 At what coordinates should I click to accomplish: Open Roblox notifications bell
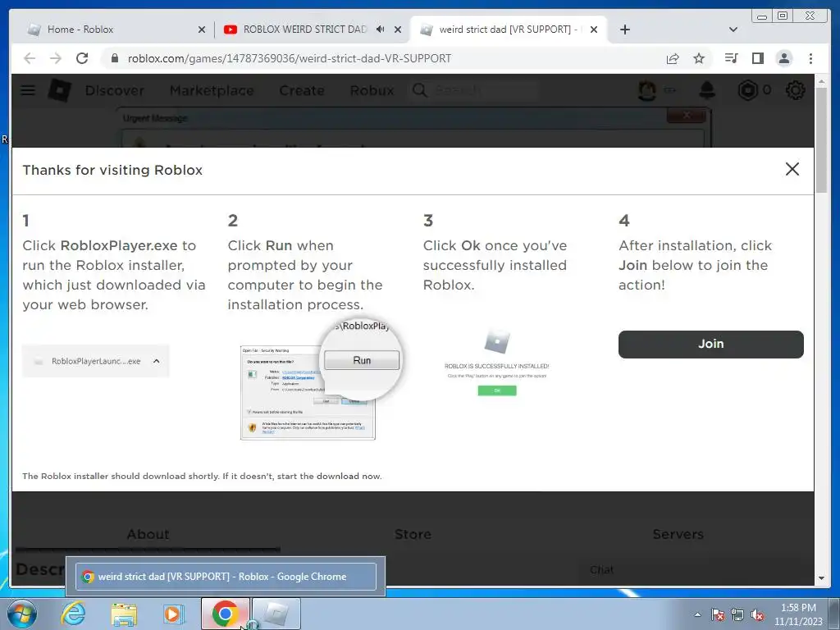tap(707, 90)
